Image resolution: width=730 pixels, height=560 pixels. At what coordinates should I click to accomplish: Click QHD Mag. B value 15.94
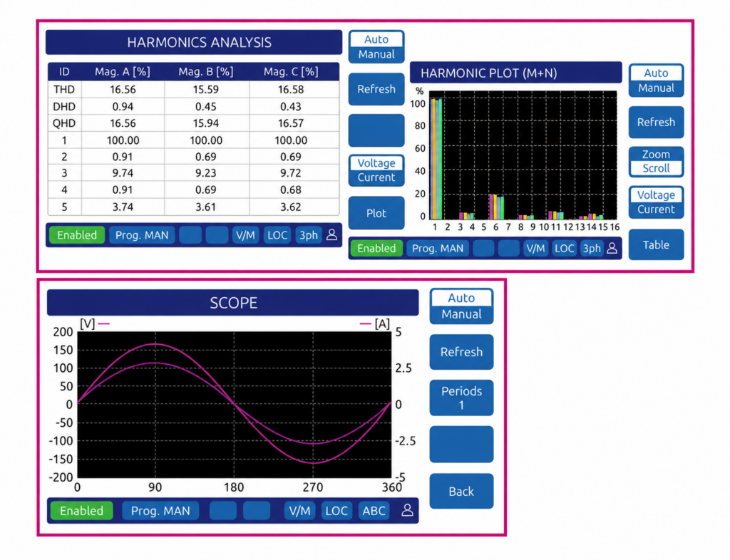tap(206, 123)
